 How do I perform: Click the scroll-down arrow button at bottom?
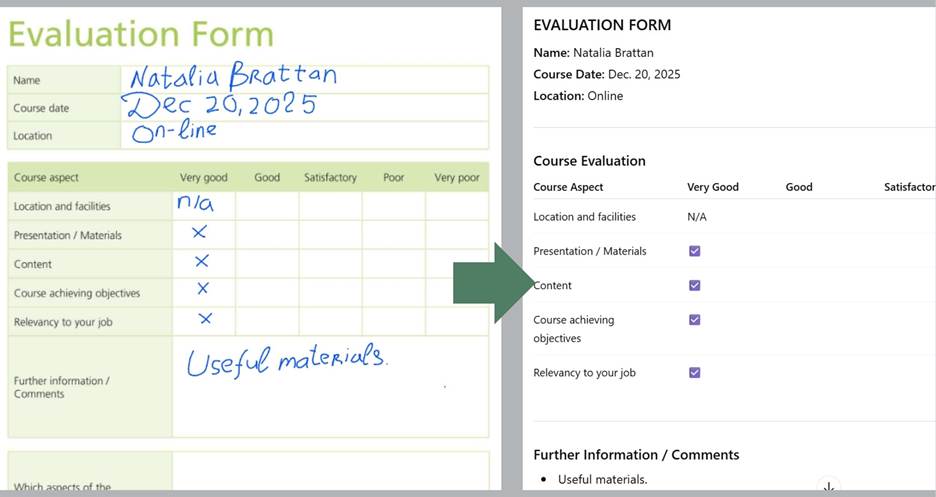pos(828,487)
